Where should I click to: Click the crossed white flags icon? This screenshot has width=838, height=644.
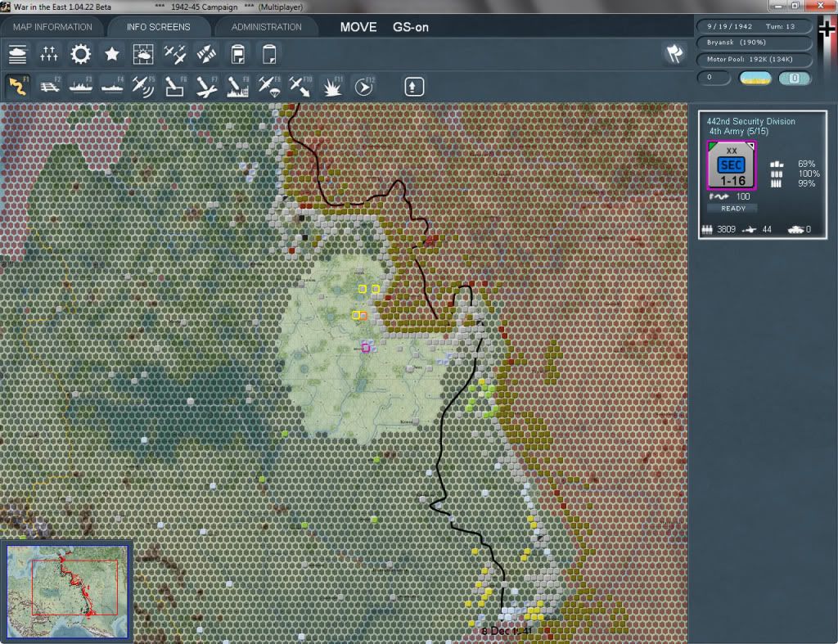(x=674, y=53)
